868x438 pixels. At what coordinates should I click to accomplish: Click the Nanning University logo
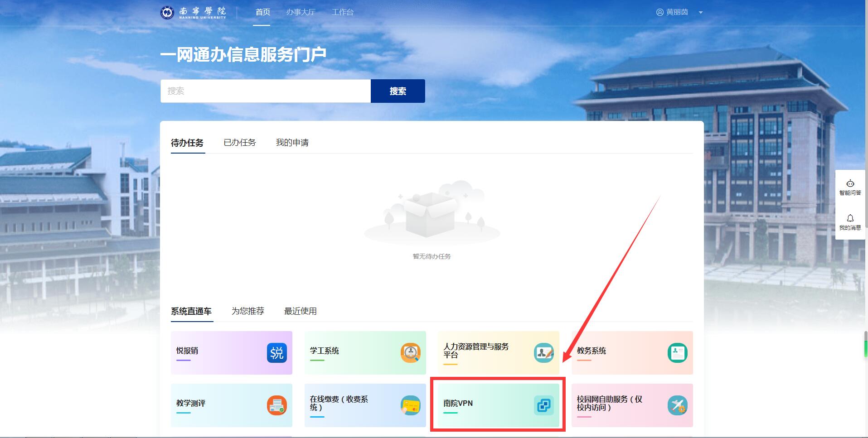194,12
